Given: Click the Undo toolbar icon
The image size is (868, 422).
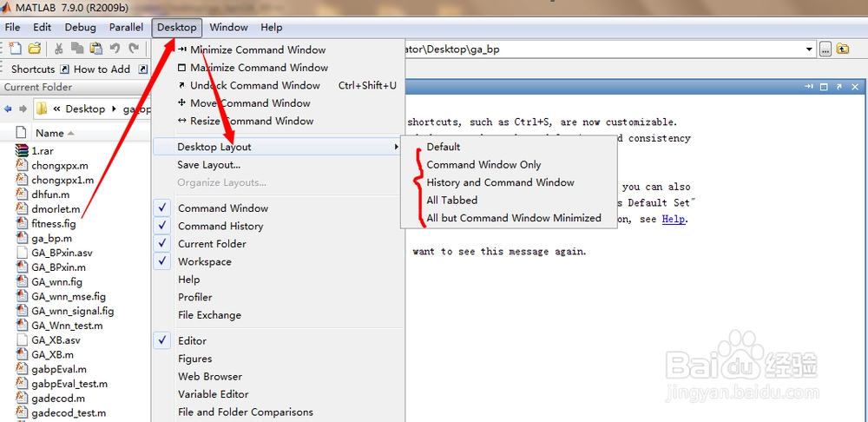Looking at the screenshot, I should [115, 48].
